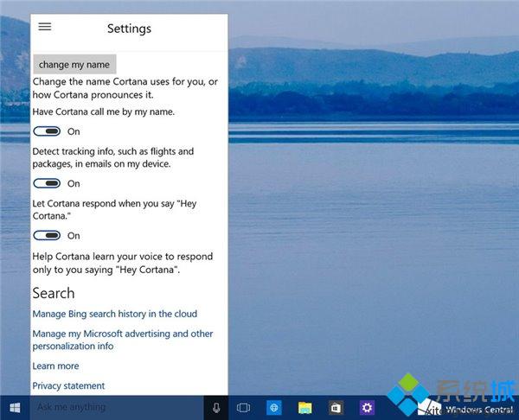
Task: Click the change my name button
Action: [74, 64]
